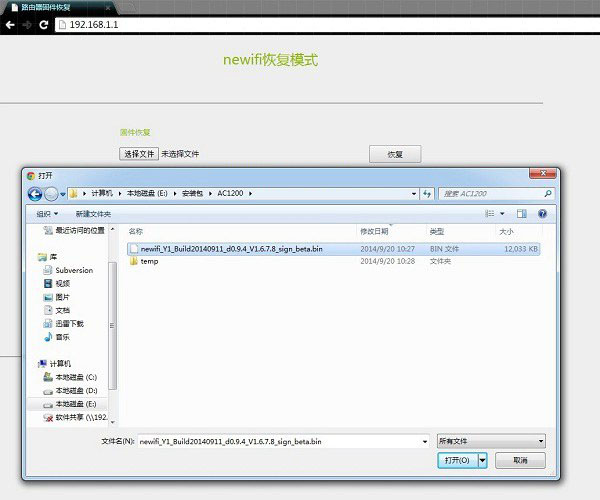Click the 安装包 breadcrumb segment
The image size is (600, 500).
coord(192,193)
